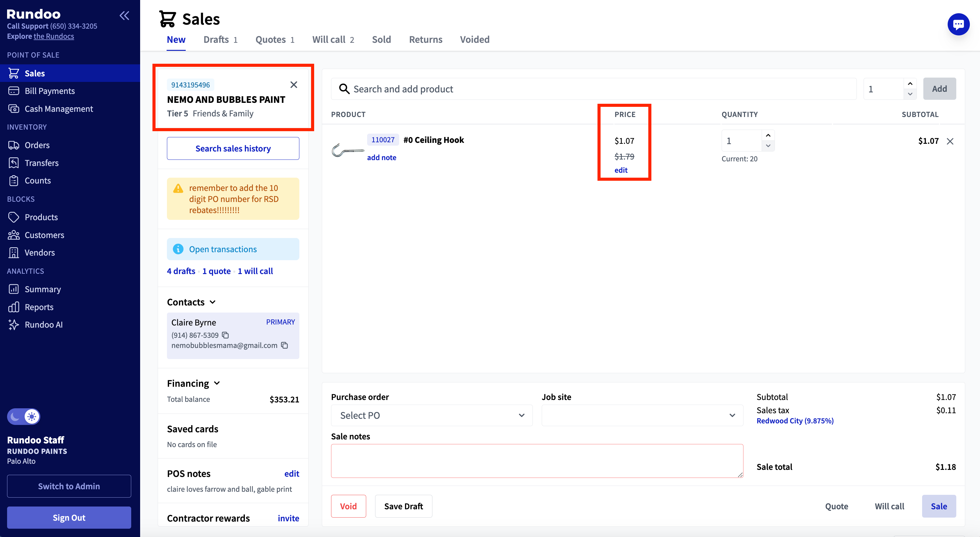Click the Void button
Viewport: 980px width, 537px height.
tap(348, 506)
